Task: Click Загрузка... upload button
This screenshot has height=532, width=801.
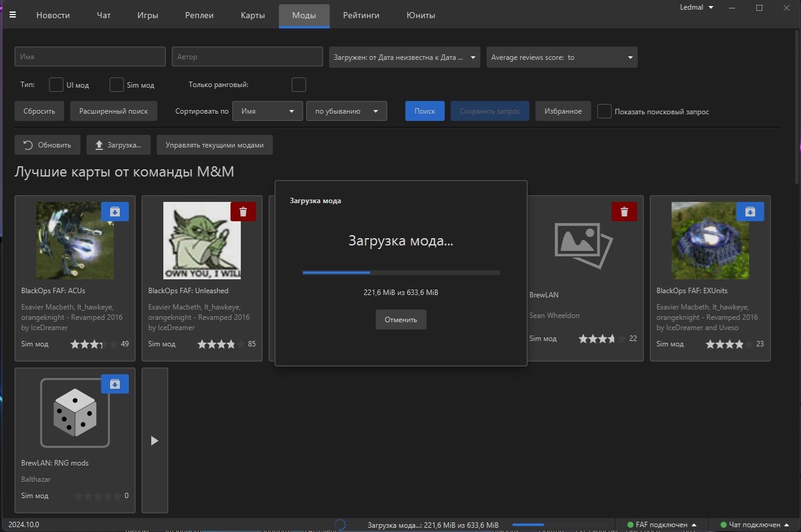Action: [x=119, y=145]
